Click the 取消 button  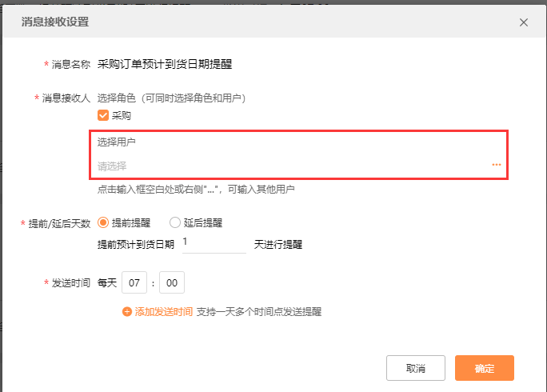coord(416,368)
